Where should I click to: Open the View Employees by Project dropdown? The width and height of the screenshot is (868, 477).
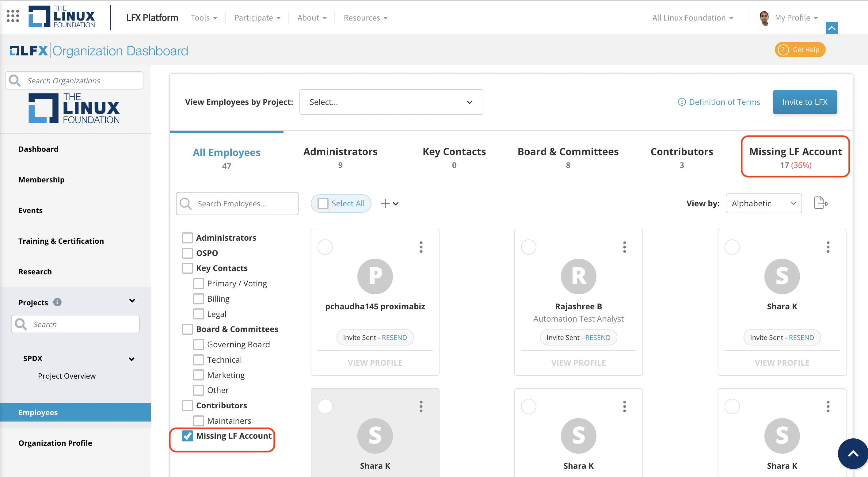pyautogui.click(x=391, y=102)
